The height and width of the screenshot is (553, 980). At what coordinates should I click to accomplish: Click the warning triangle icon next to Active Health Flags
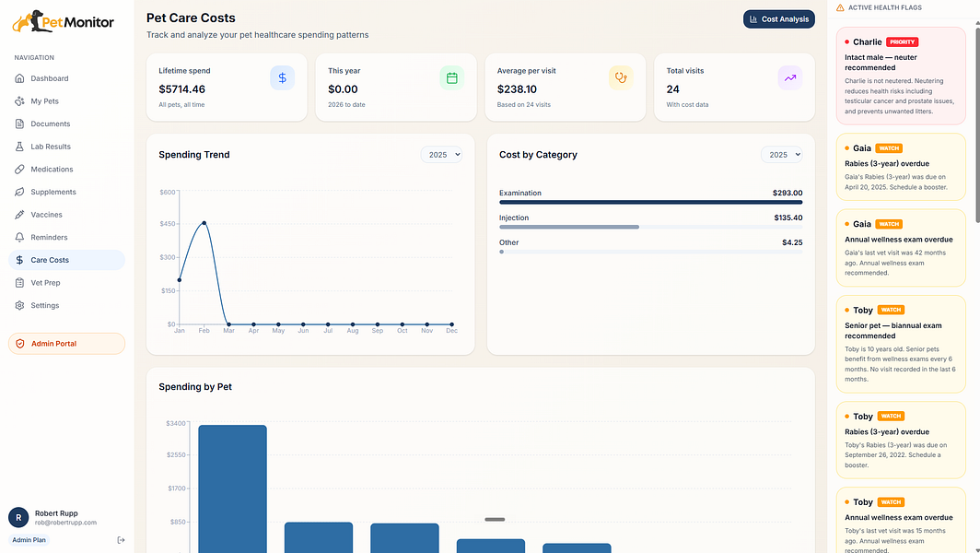840,7
